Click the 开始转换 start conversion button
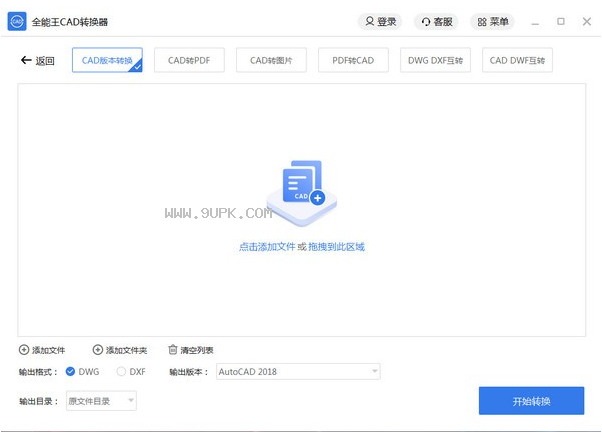Viewport: 602px width, 432px height. [x=531, y=401]
